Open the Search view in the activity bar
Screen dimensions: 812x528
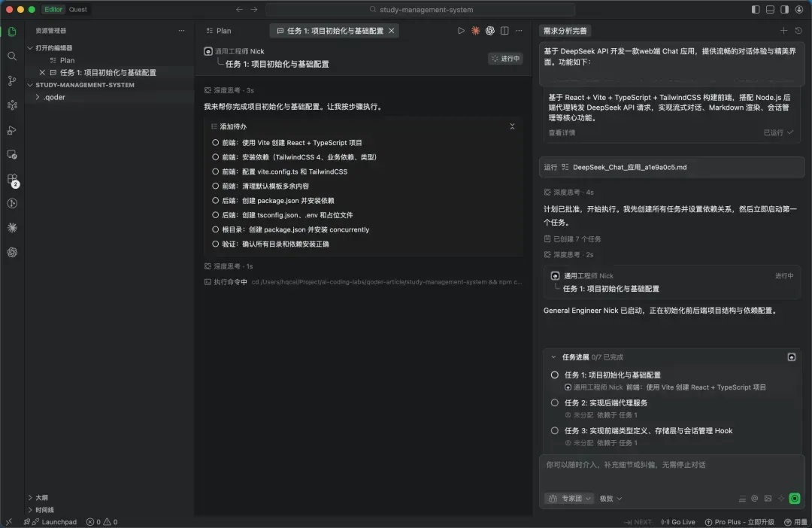coord(12,56)
